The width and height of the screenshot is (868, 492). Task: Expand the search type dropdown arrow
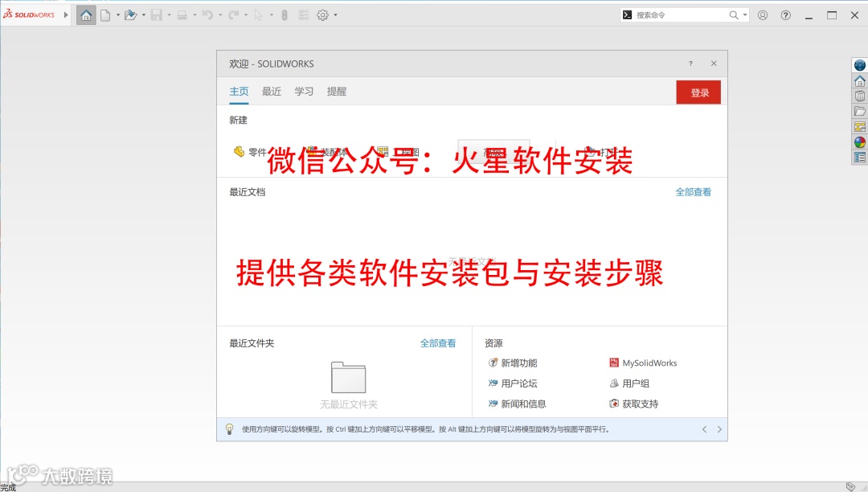745,15
